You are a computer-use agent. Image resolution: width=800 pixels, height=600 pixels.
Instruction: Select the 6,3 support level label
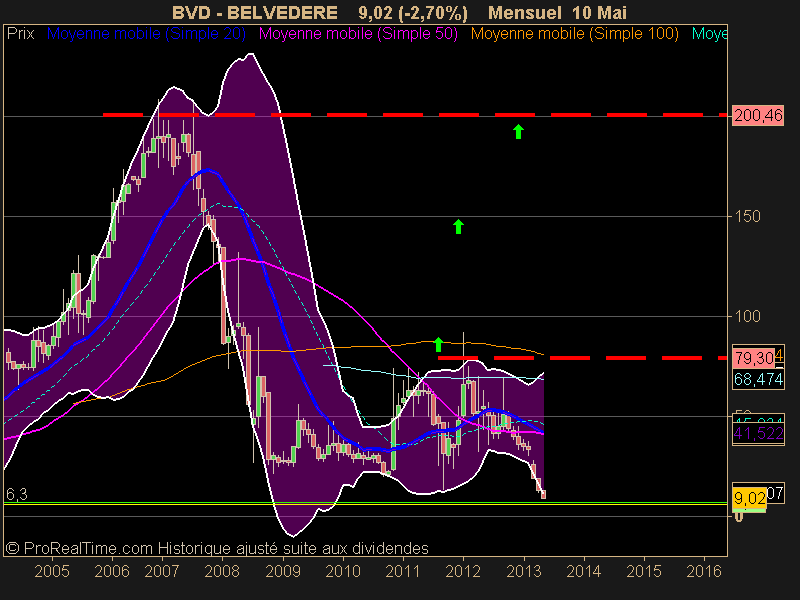pyautogui.click(x=17, y=494)
